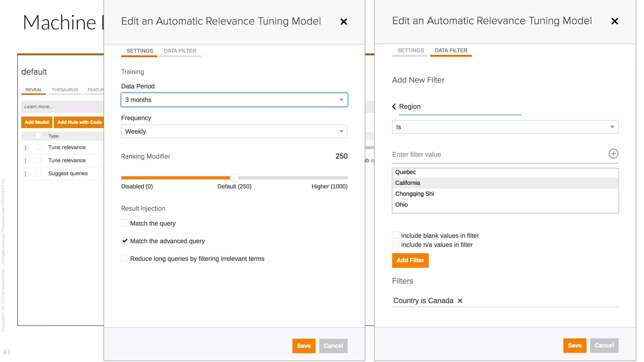Viewport: 644px width, 362px height.
Task: Click the plus icon beside filter value
Action: (x=613, y=154)
